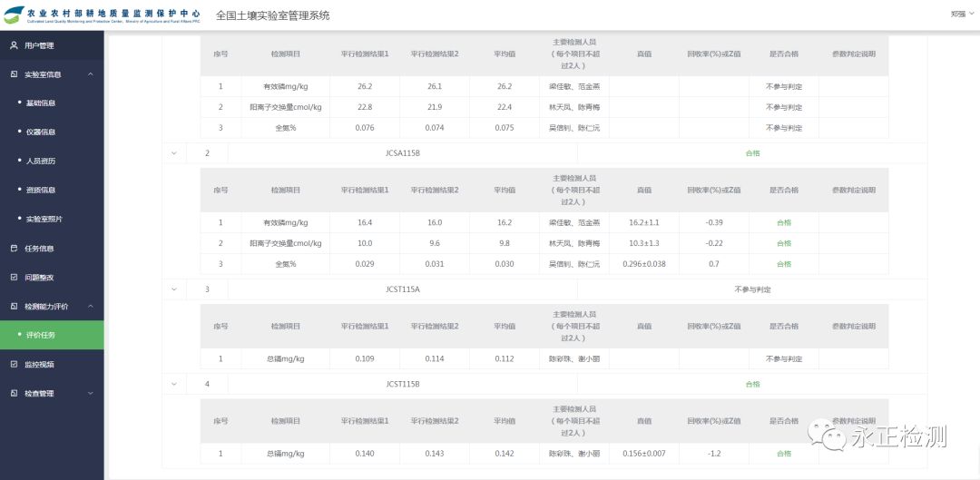Image resolution: width=980 pixels, height=480 pixels.
Task: Click 合格 in the 0.156±0.007 row
Action: [x=784, y=453]
